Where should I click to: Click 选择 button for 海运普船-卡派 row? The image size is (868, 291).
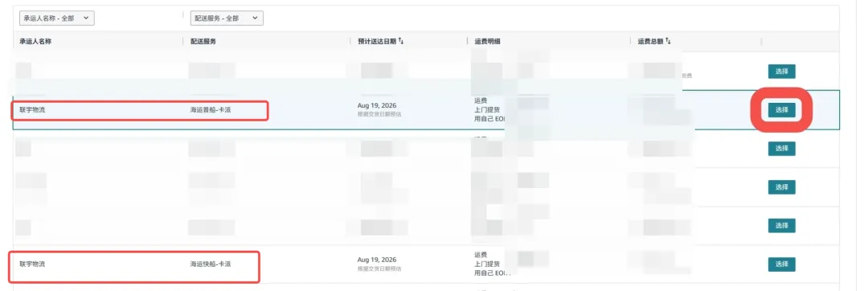click(781, 109)
